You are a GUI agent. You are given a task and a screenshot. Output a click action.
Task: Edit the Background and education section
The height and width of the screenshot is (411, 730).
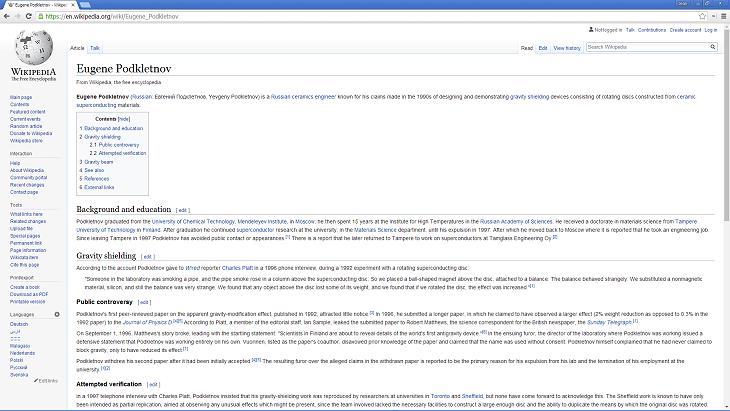click(182, 210)
